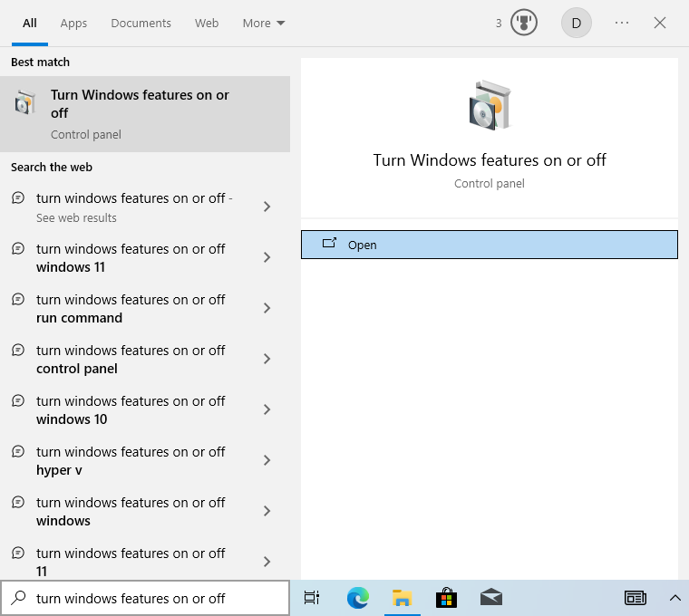689x616 pixels.
Task: Open the Documents search tab
Action: click(141, 23)
